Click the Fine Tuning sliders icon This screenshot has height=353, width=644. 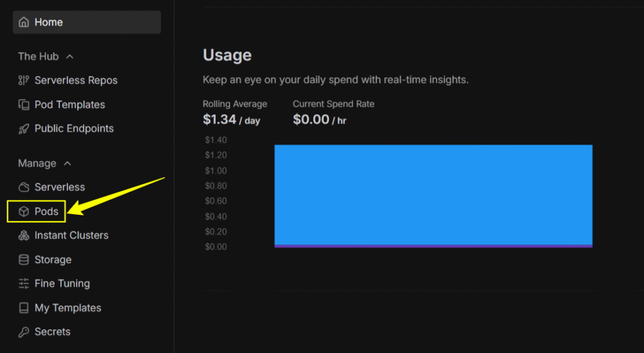pos(24,284)
